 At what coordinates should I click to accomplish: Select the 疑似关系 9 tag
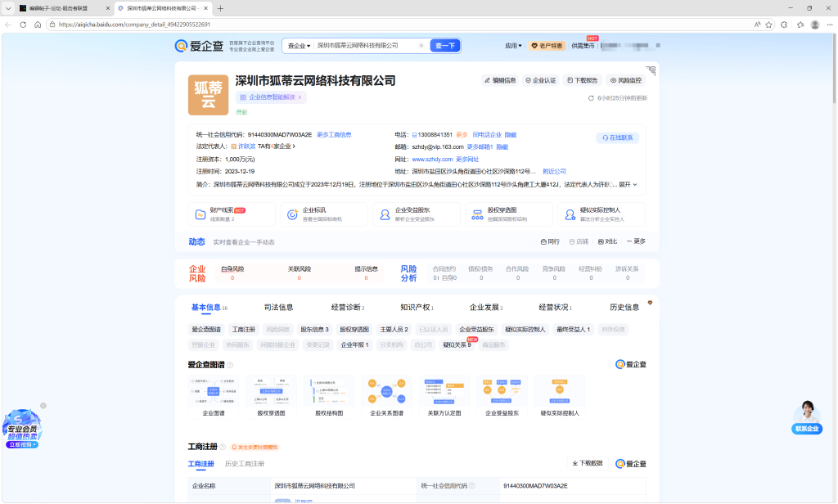[457, 345]
